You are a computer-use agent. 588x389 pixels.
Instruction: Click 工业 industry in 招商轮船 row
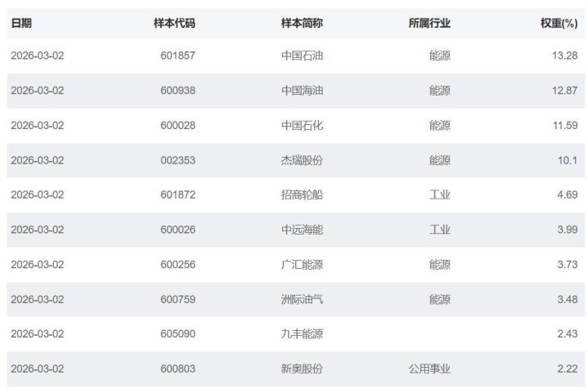pyautogui.click(x=440, y=194)
